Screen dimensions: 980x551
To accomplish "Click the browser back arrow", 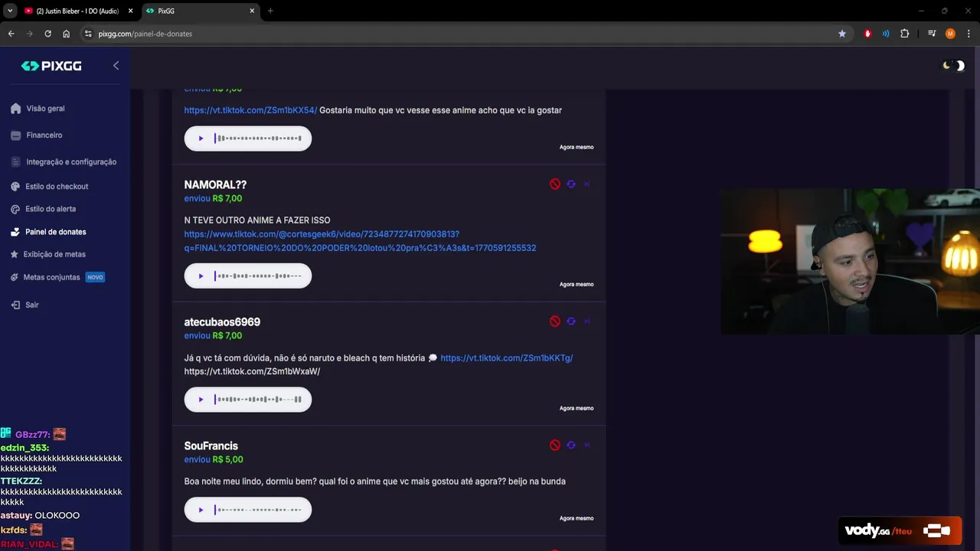I will pos(11,34).
